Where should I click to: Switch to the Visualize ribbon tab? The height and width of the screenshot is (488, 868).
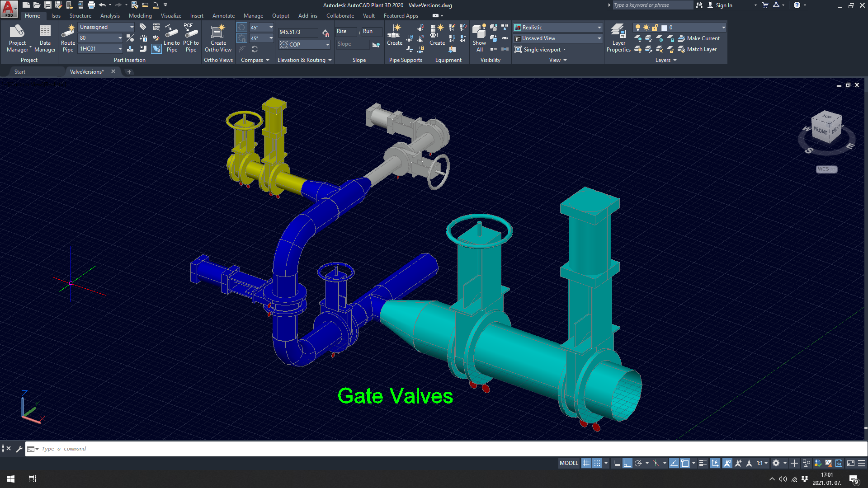[x=171, y=16]
